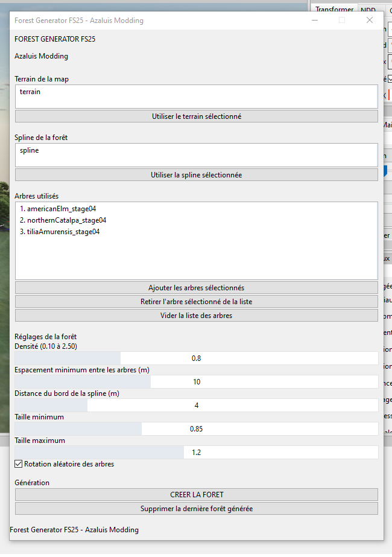
Task: Click the Densité slider showing 0.8
Action: click(197, 358)
